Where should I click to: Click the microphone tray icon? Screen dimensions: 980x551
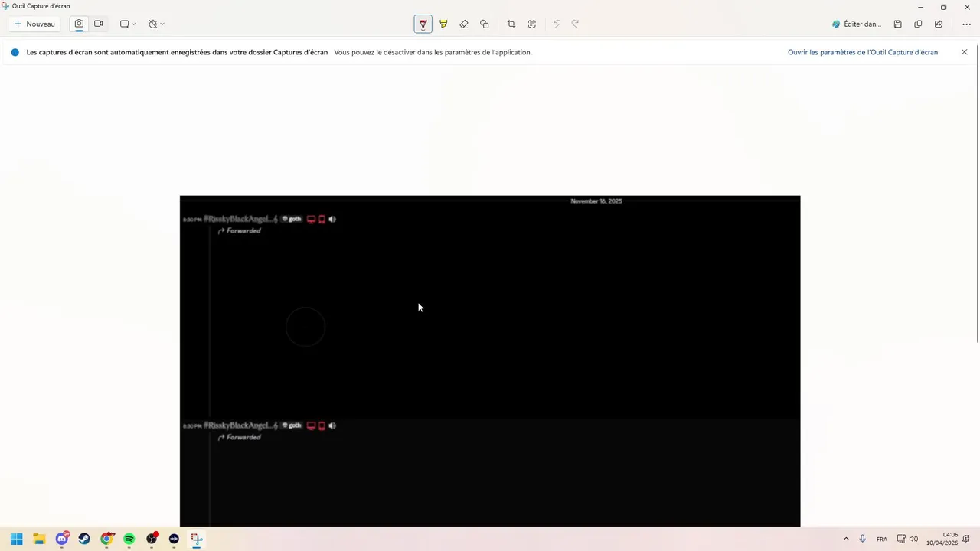pos(863,539)
